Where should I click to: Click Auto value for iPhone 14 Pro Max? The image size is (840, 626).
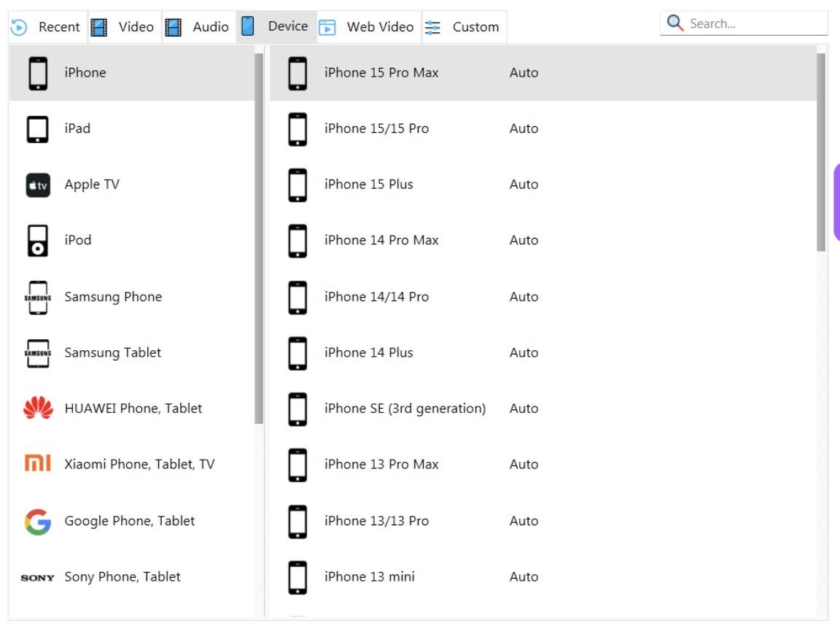(524, 239)
